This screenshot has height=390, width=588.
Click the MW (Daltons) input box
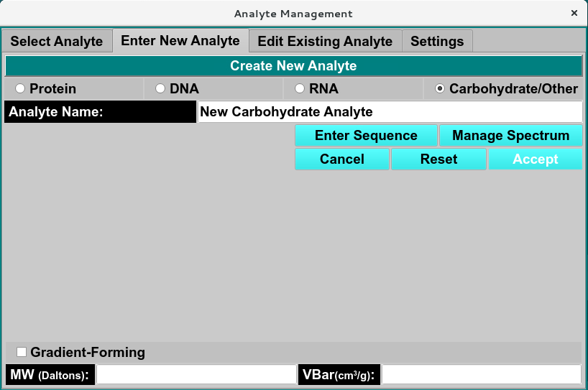(196, 375)
